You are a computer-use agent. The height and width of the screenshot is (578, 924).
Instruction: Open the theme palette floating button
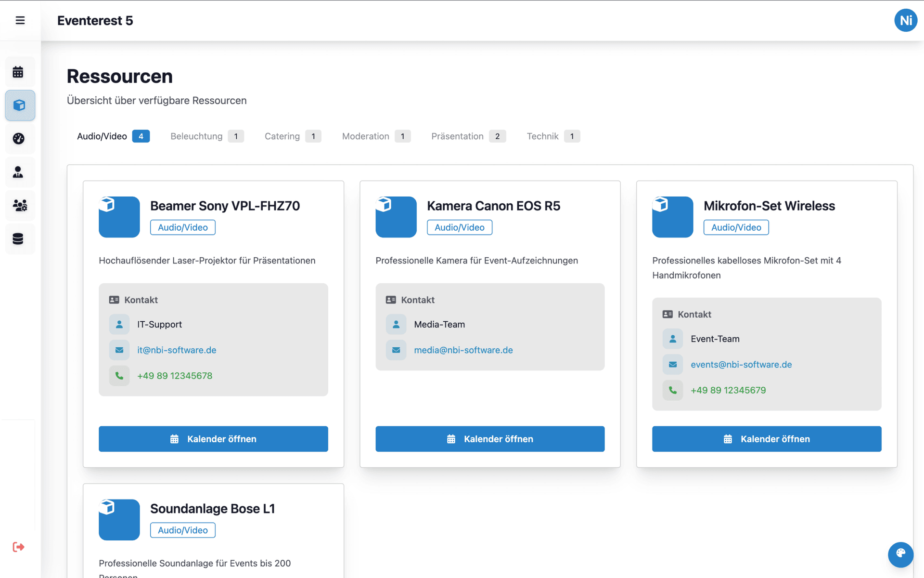(900, 554)
